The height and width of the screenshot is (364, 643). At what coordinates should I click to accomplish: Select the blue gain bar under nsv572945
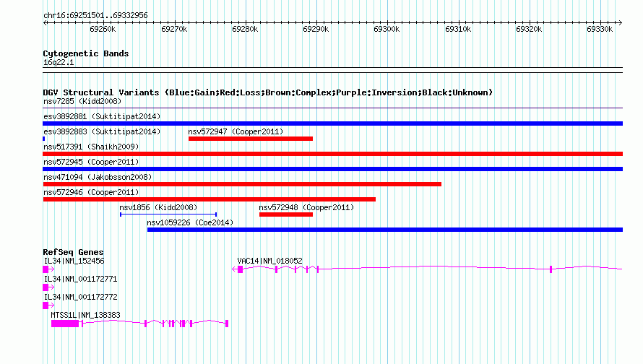pos(332,169)
